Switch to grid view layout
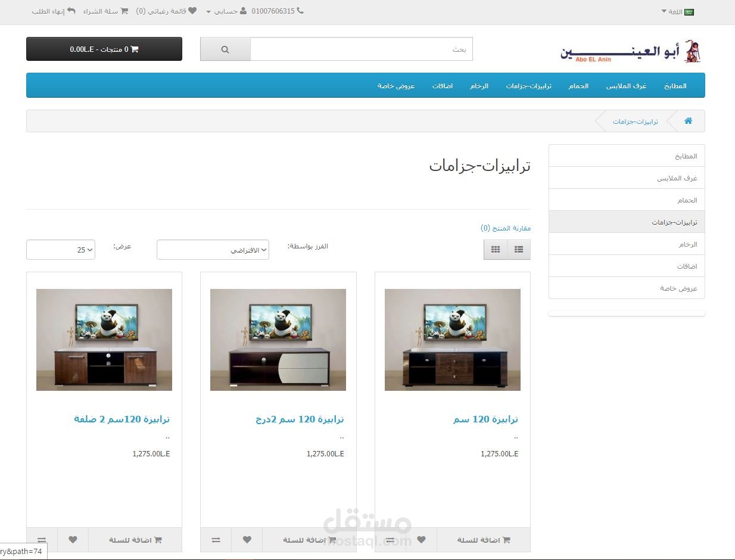 495,249
